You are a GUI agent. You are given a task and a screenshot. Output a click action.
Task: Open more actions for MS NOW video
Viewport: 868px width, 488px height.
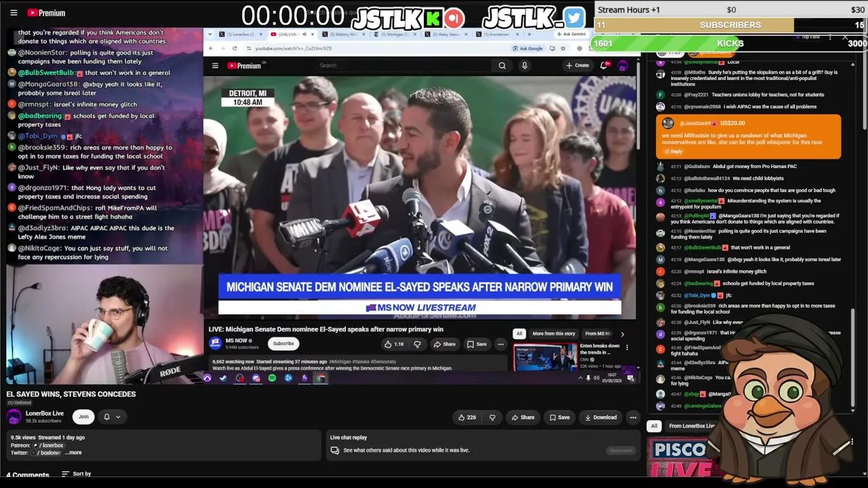[x=500, y=344]
